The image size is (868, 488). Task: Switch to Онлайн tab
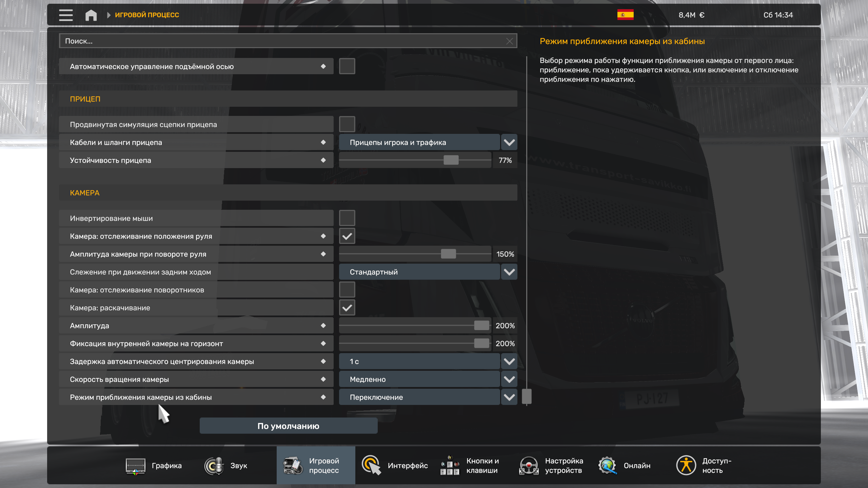click(625, 466)
